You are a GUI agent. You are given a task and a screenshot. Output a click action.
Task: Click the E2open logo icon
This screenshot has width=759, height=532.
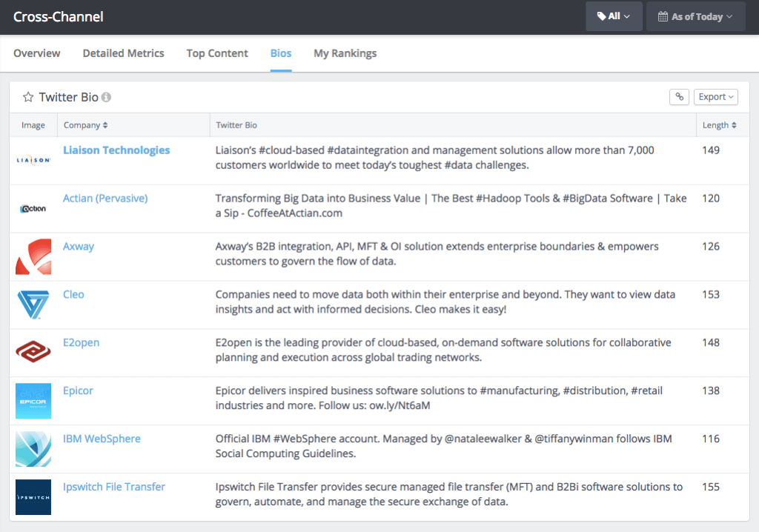pyautogui.click(x=33, y=353)
